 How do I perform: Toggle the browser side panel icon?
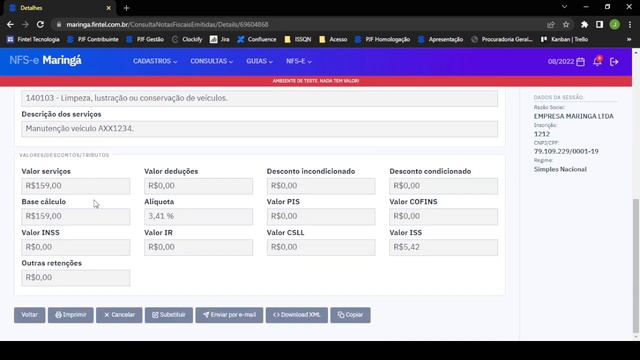click(600, 24)
